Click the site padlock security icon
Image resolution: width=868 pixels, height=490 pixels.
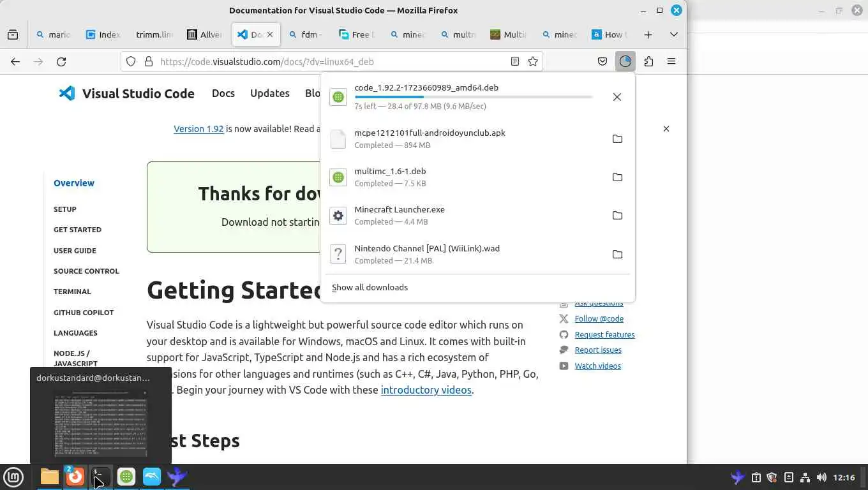coord(149,61)
